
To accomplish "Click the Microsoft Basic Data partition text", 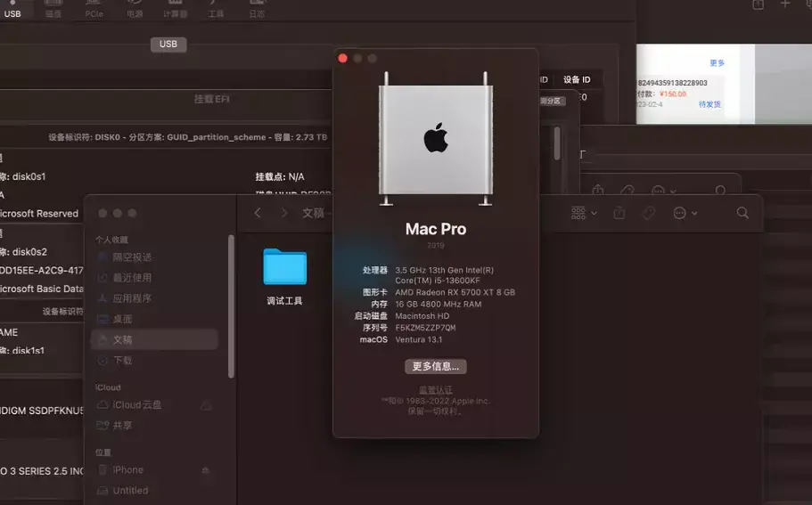I will pos(42,289).
